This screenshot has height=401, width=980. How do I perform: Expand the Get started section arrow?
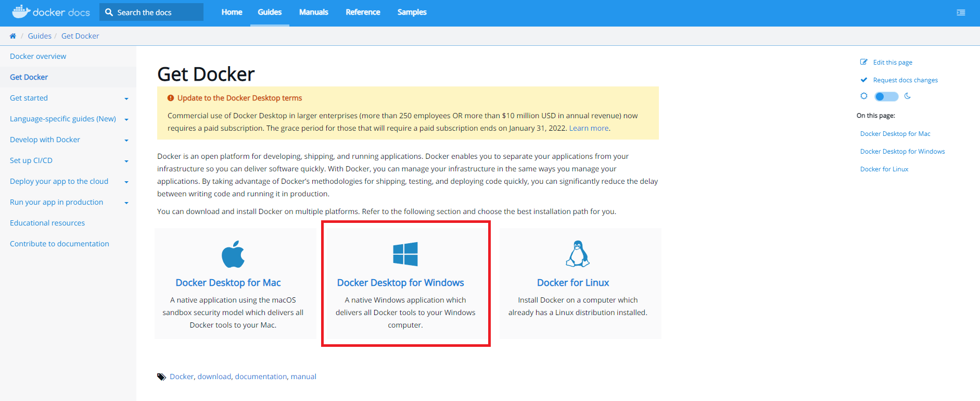tap(126, 98)
